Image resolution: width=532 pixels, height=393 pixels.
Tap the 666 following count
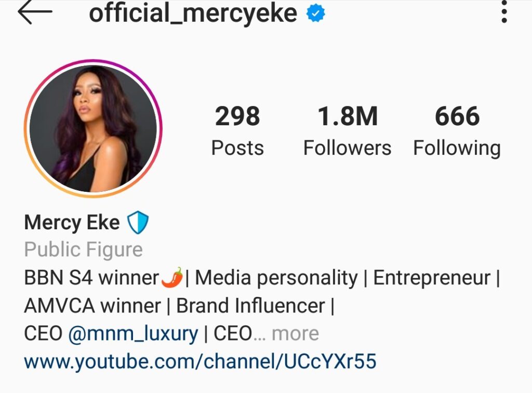coord(457,116)
